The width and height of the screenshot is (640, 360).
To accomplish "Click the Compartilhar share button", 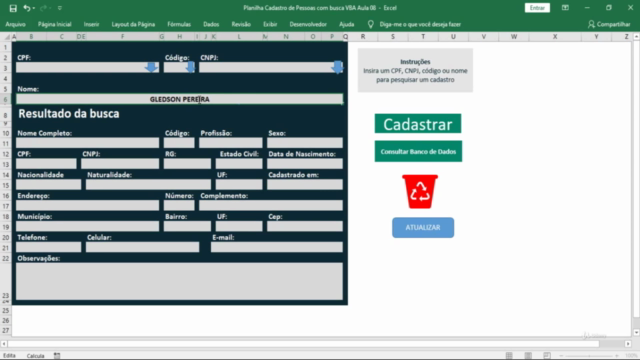I will point(609,24).
